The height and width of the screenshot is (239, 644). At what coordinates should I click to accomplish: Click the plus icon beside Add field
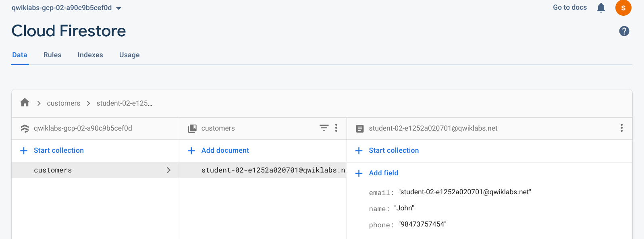(359, 173)
